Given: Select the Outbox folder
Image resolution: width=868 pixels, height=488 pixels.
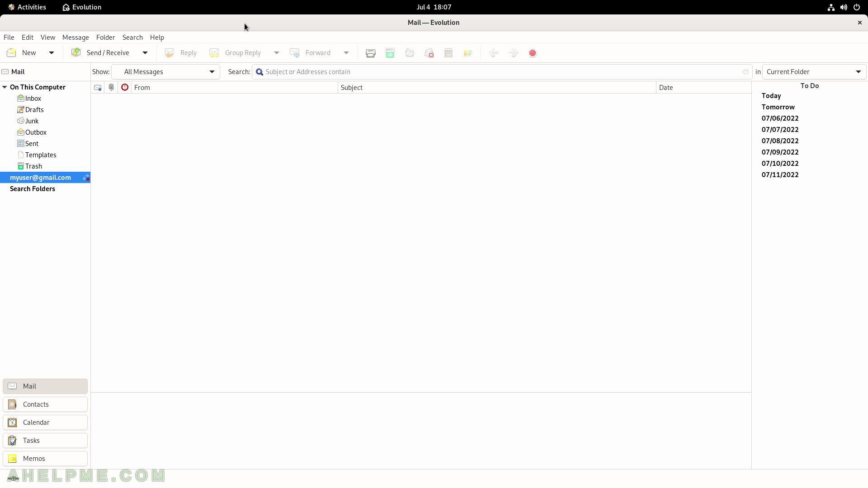Looking at the screenshot, I should coord(36,132).
